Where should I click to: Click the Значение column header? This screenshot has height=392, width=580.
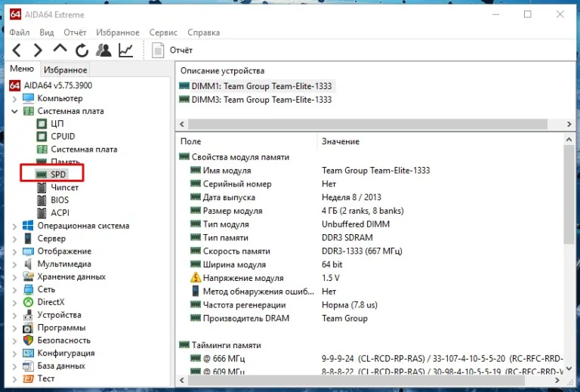341,141
